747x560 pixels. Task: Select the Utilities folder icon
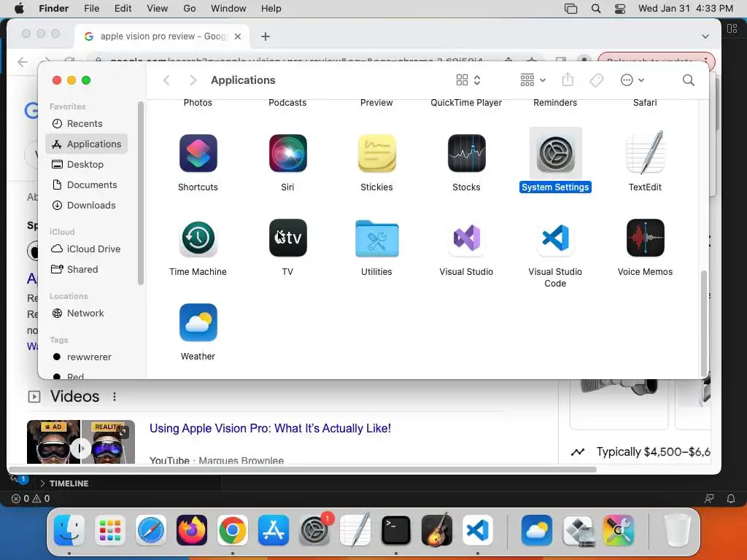(x=376, y=238)
